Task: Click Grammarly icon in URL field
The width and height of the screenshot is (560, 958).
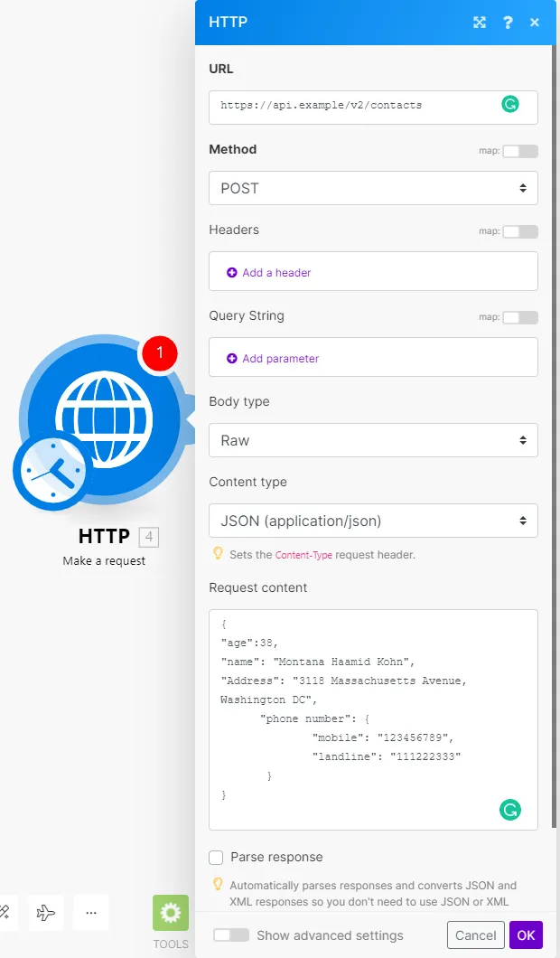Action: click(x=510, y=105)
